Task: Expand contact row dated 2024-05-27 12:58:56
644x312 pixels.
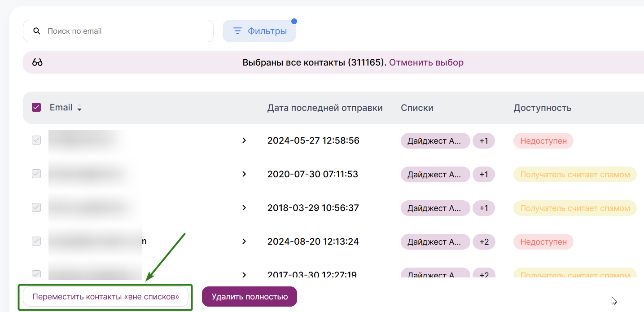Action: pyautogui.click(x=244, y=141)
